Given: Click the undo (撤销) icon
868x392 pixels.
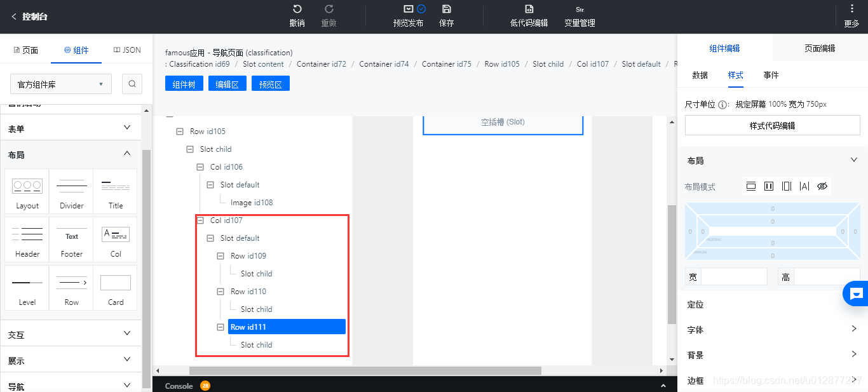Looking at the screenshot, I should pos(297,10).
